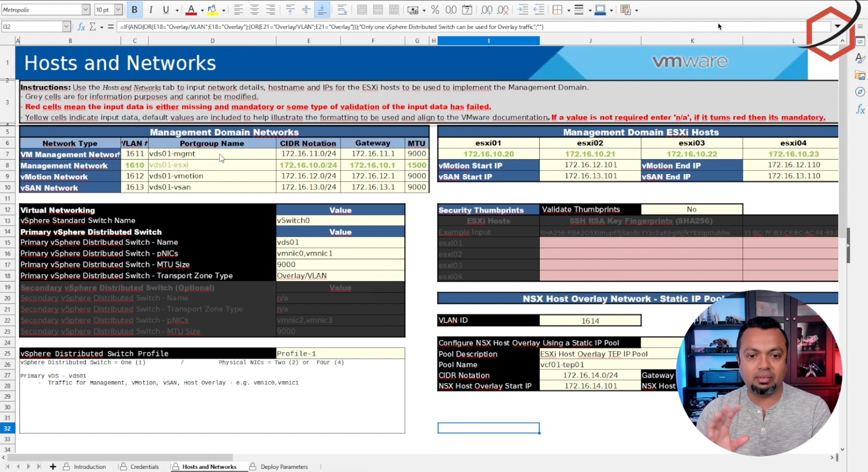Open sidebar Styles deck
Image resolution: width=868 pixels, height=472 pixels.
(861, 58)
